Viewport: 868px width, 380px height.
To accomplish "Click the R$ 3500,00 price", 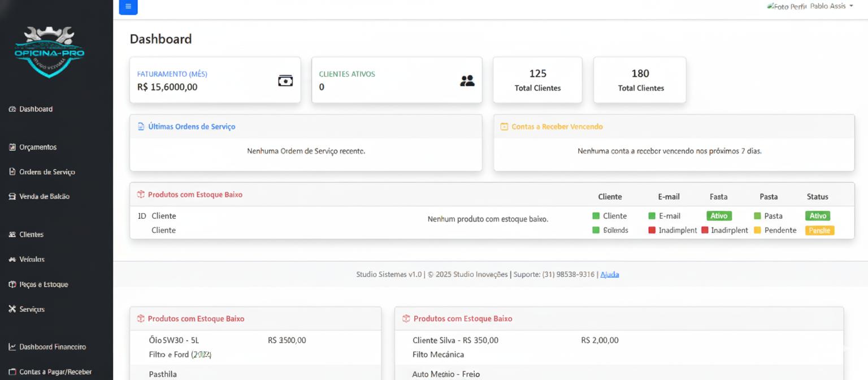I will point(287,340).
